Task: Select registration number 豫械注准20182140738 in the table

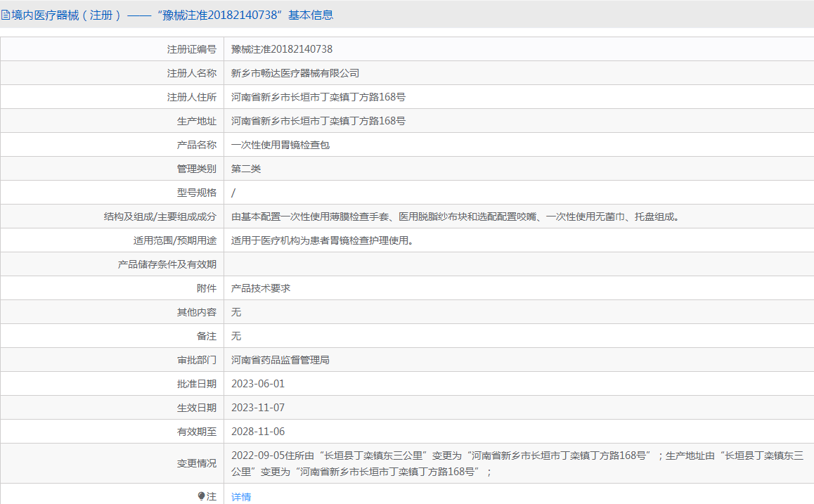Action: (282, 49)
